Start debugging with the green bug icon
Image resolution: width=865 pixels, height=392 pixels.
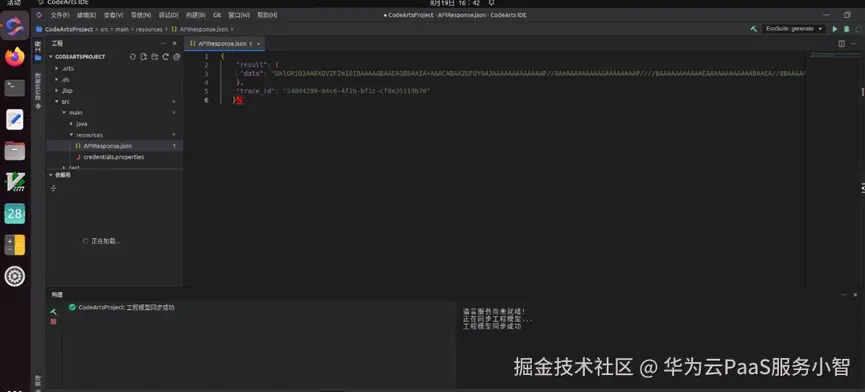pos(846,29)
